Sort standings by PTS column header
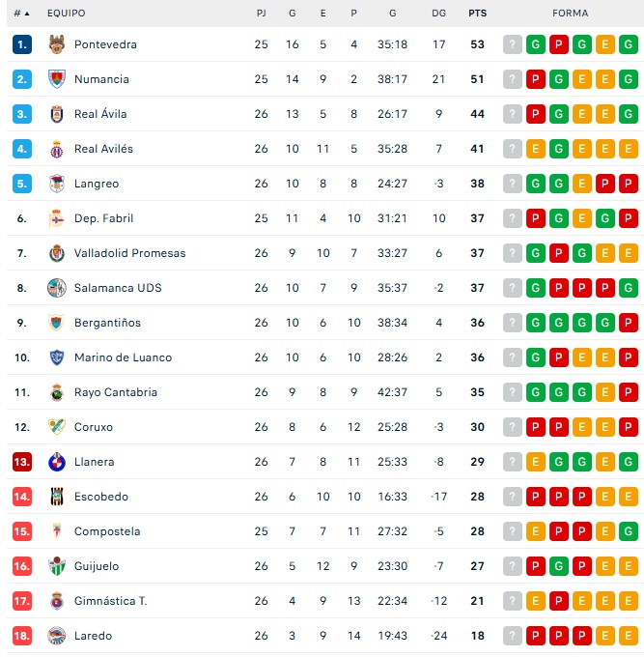Image resolution: width=644 pixels, height=657 pixels. 477,14
